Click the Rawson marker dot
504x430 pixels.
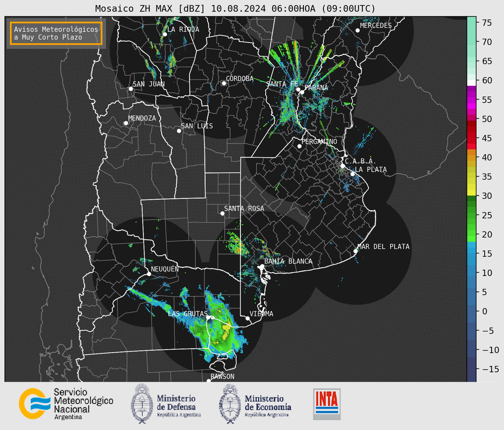[209, 381]
